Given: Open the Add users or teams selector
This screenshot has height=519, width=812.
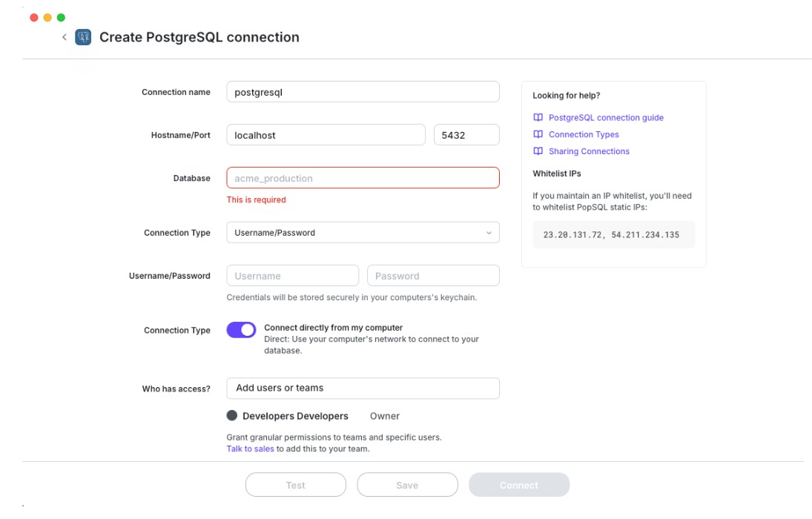Looking at the screenshot, I should [x=362, y=388].
